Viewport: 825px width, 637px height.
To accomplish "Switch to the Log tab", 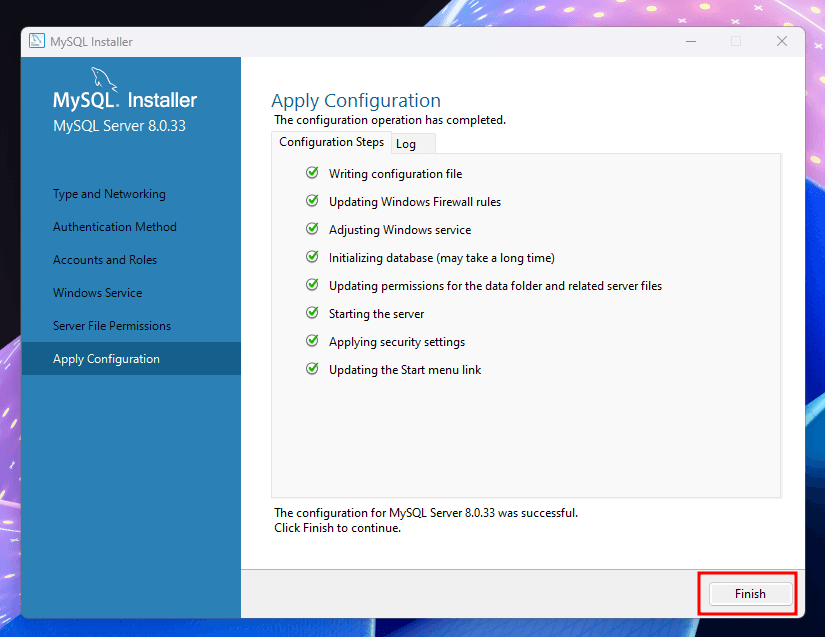I will [x=413, y=144].
